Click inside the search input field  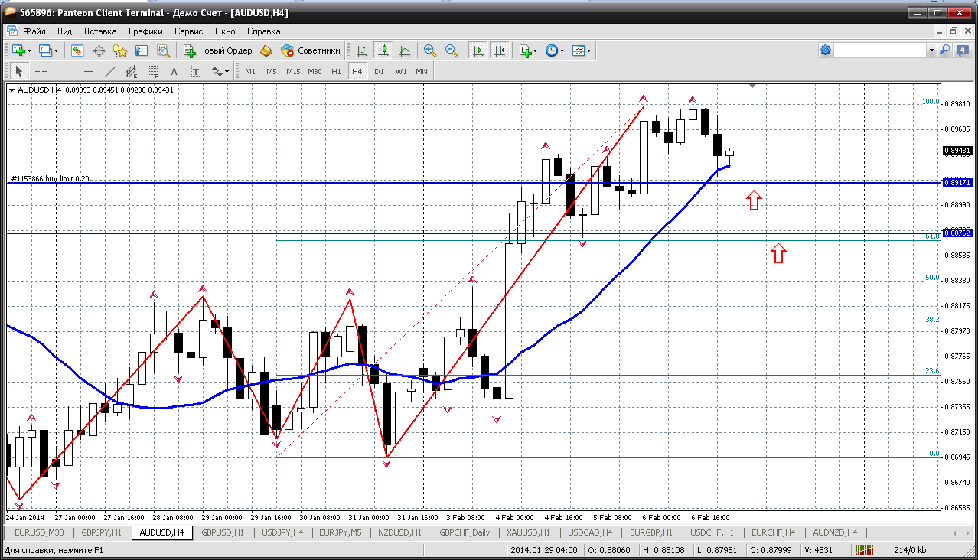pos(880,50)
